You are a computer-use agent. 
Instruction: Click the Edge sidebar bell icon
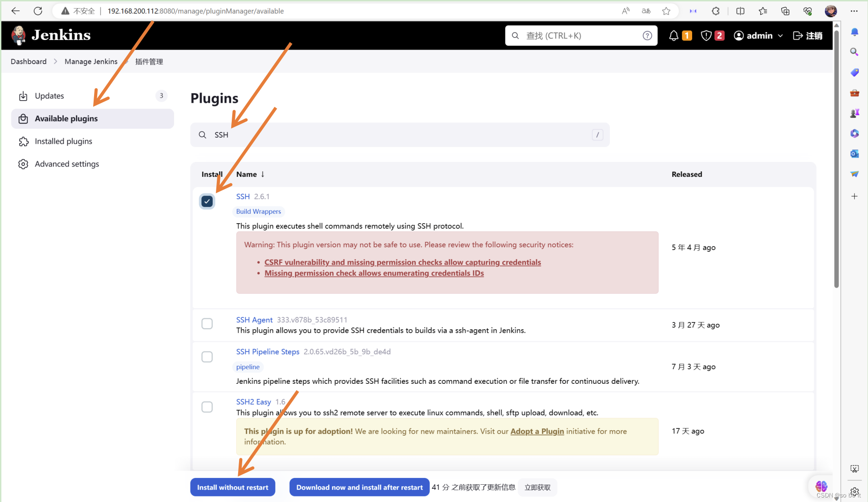coord(855,32)
